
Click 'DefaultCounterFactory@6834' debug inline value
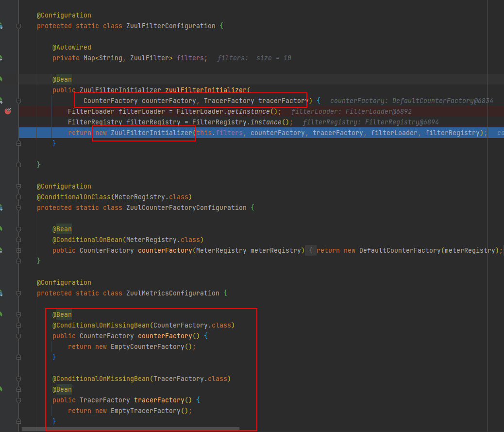point(443,101)
